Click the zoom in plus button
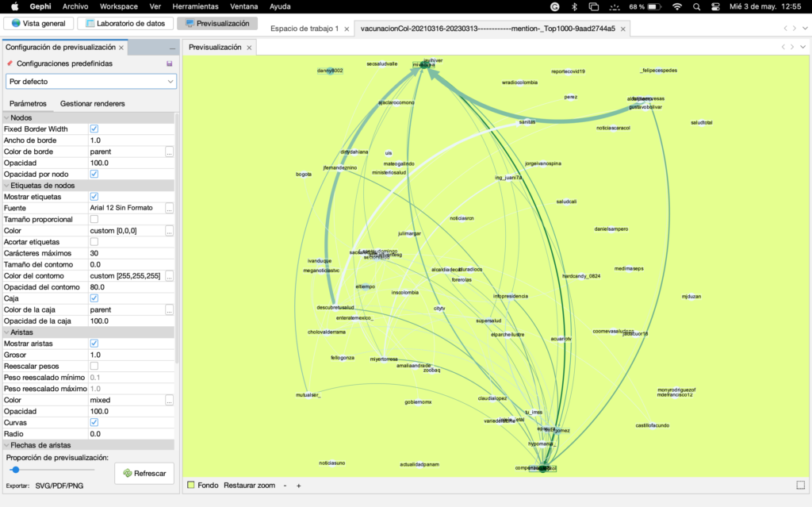The height and width of the screenshot is (507, 812). tap(299, 485)
